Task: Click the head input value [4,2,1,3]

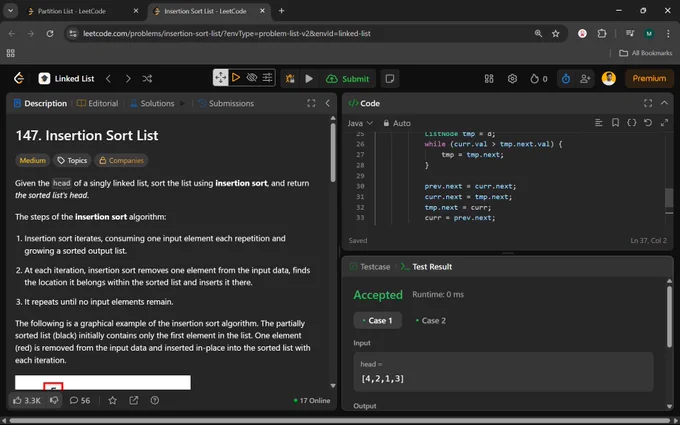Action: click(382, 379)
